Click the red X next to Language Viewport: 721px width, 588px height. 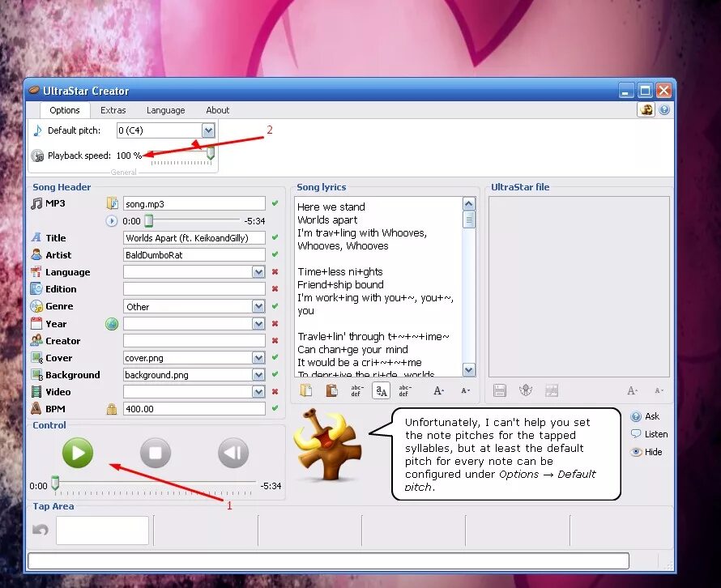[275, 271]
